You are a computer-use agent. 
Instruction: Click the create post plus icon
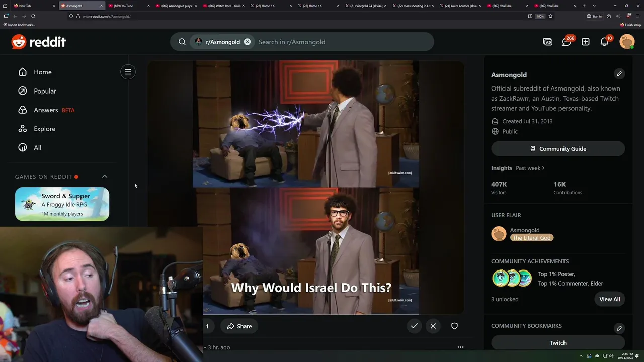coord(586,42)
